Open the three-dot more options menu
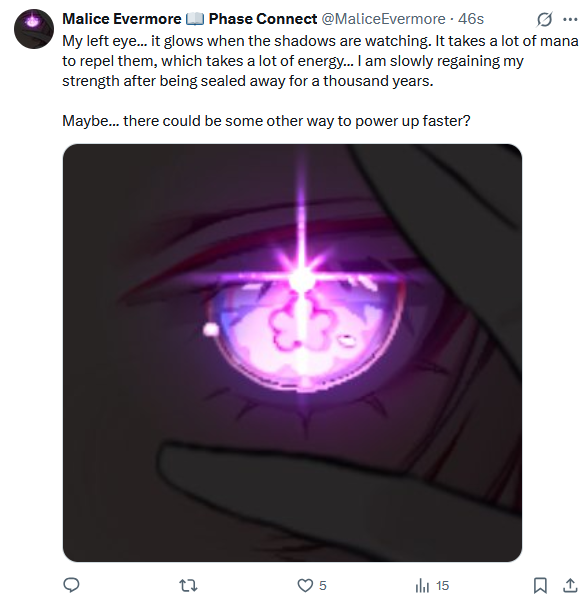The width and height of the screenshot is (587, 604). click(570, 19)
